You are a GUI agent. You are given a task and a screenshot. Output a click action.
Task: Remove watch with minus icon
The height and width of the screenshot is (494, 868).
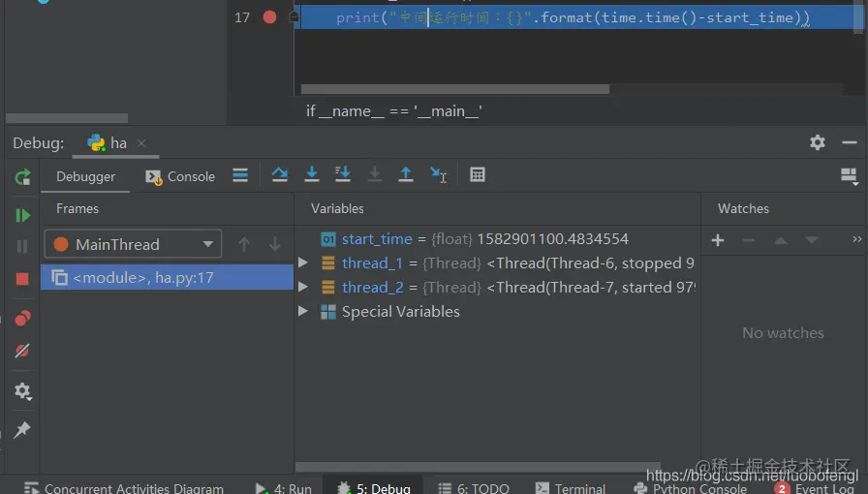(x=749, y=240)
